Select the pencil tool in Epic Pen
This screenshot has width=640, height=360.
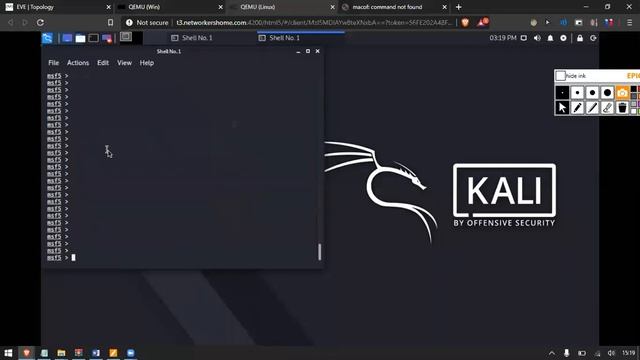[x=577, y=108]
